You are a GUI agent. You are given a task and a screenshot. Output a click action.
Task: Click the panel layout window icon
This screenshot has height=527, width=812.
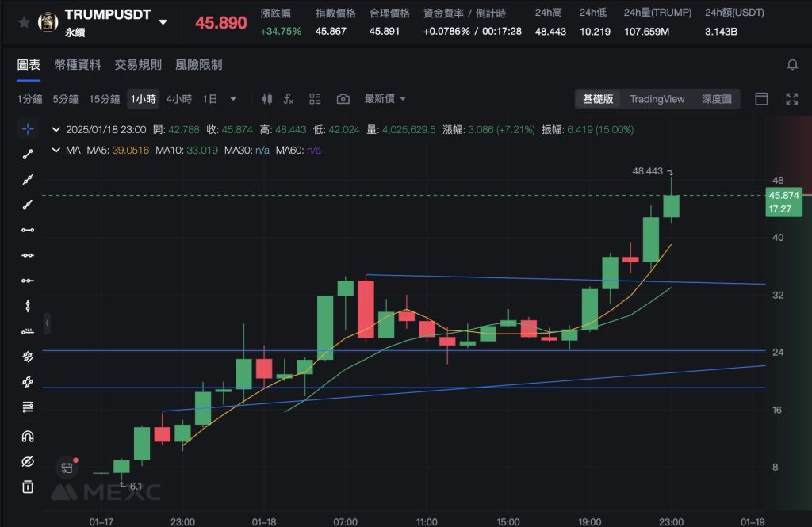pyautogui.click(x=761, y=99)
